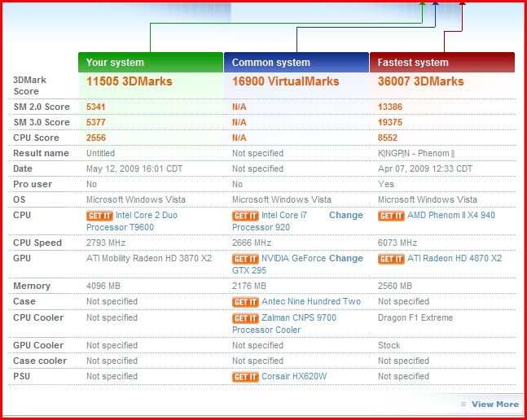Click memory value 4096 MB
This screenshot has height=420, width=527.
click(x=103, y=286)
